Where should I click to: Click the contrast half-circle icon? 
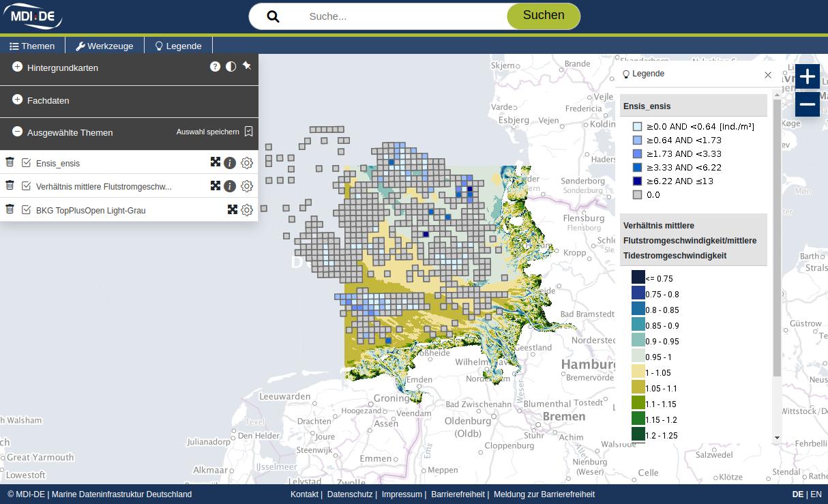(x=231, y=67)
